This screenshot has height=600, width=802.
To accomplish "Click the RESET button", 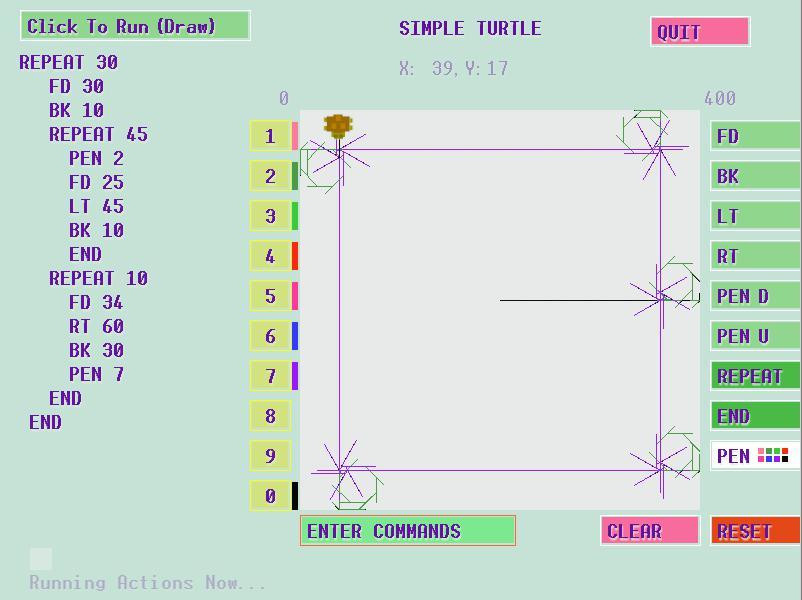I will pyautogui.click(x=755, y=530).
